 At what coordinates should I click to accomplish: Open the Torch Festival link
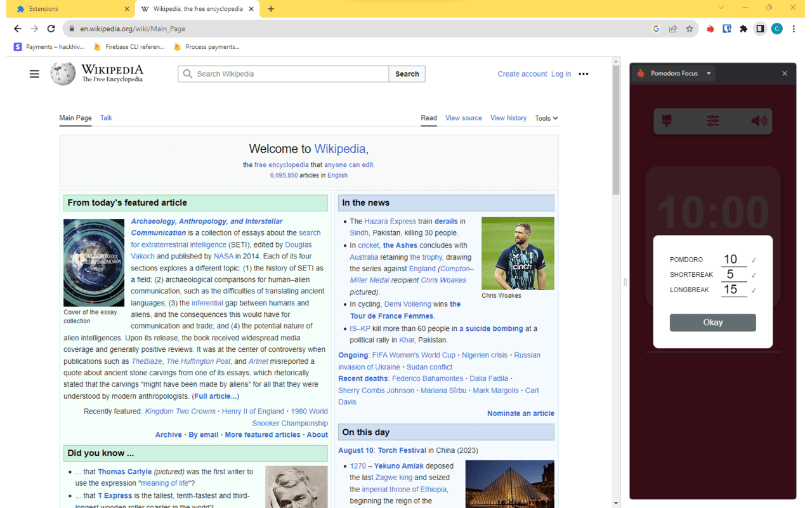(402, 450)
